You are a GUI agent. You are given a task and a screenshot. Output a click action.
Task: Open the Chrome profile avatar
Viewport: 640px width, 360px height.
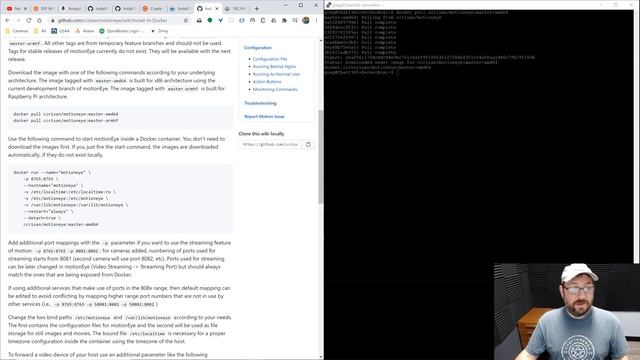pyautogui.click(x=306, y=20)
